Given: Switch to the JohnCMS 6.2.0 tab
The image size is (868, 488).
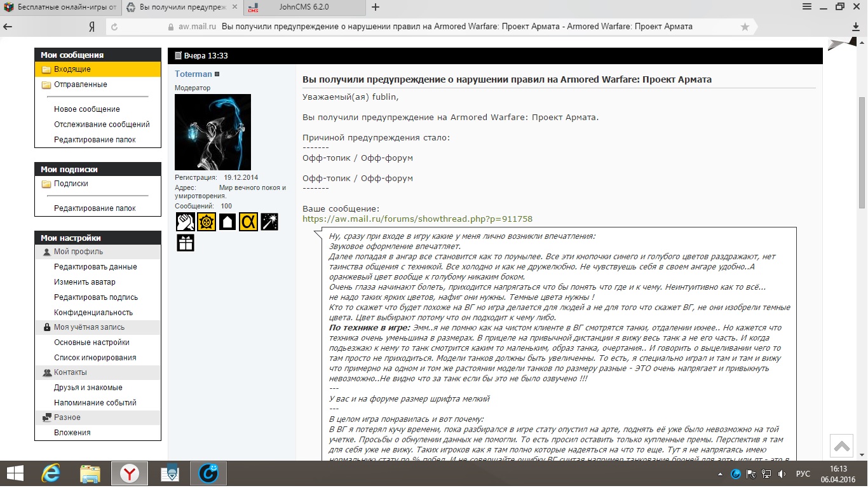Looking at the screenshot, I should point(303,8).
